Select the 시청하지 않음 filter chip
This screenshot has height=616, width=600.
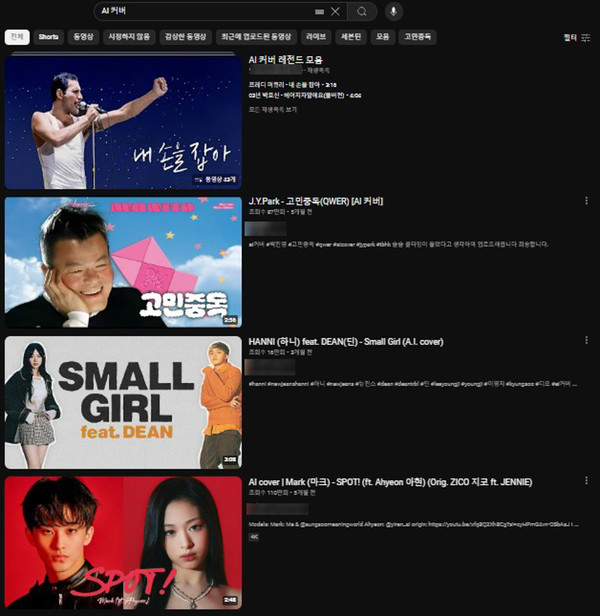tap(129, 37)
